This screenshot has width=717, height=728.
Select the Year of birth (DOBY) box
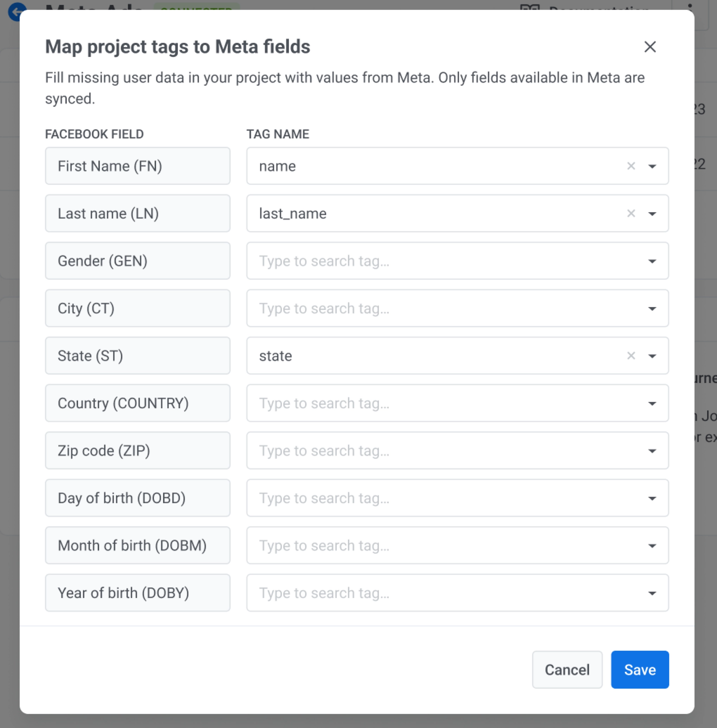[137, 593]
